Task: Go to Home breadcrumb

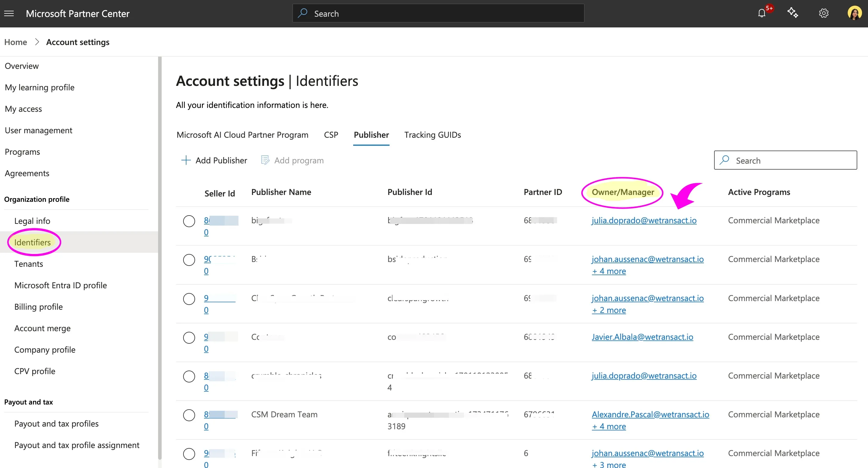Action: [x=16, y=42]
